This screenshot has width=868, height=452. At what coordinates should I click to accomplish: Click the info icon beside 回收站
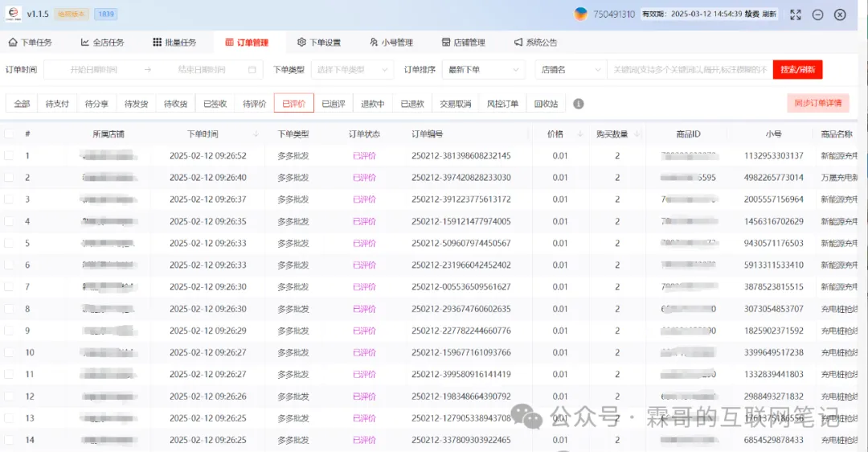coord(579,104)
